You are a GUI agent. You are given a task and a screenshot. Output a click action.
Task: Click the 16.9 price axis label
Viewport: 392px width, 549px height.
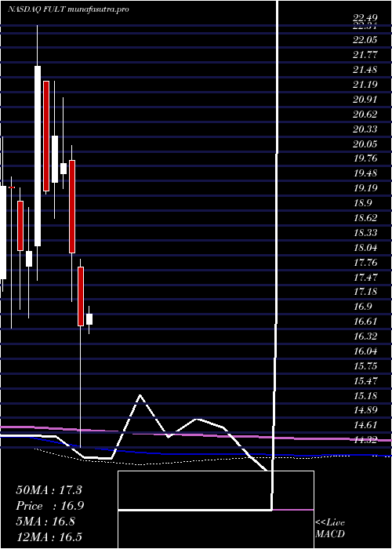click(x=362, y=307)
